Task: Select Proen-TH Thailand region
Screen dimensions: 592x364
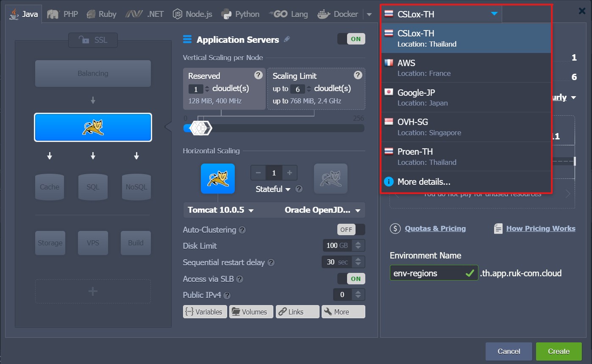Action: pos(466,156)
